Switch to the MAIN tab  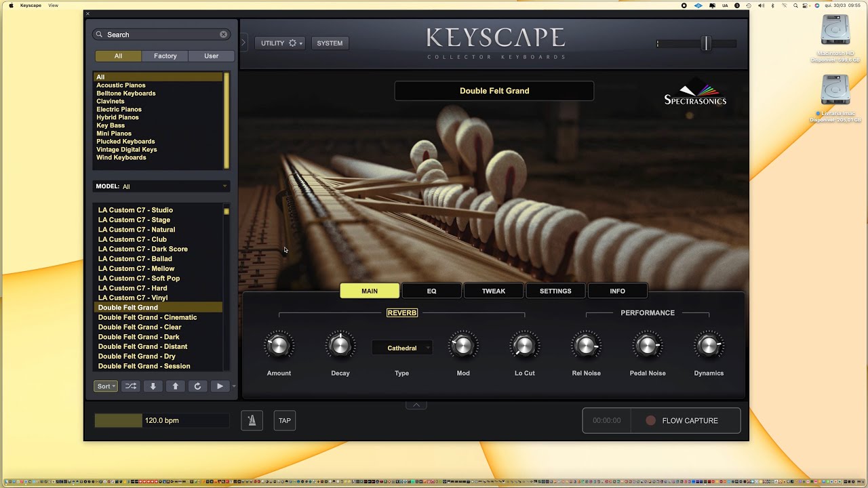(370, 291)
